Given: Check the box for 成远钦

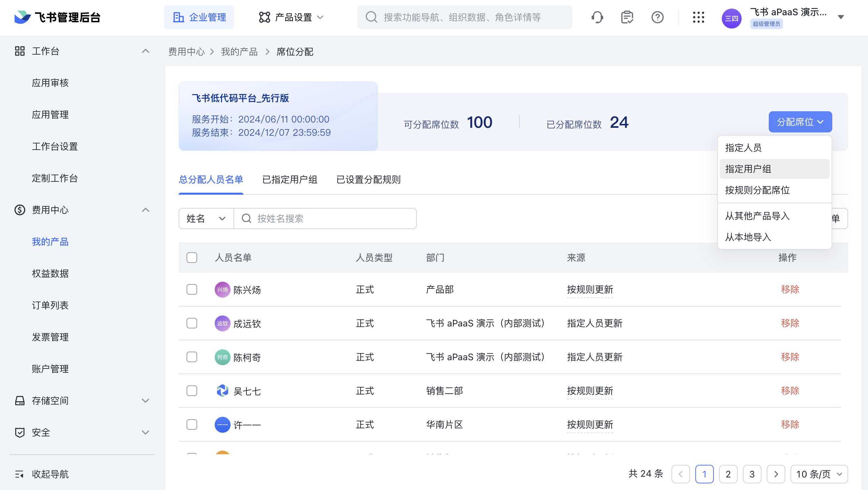Looking at the screenshot, I should point(192,323).
